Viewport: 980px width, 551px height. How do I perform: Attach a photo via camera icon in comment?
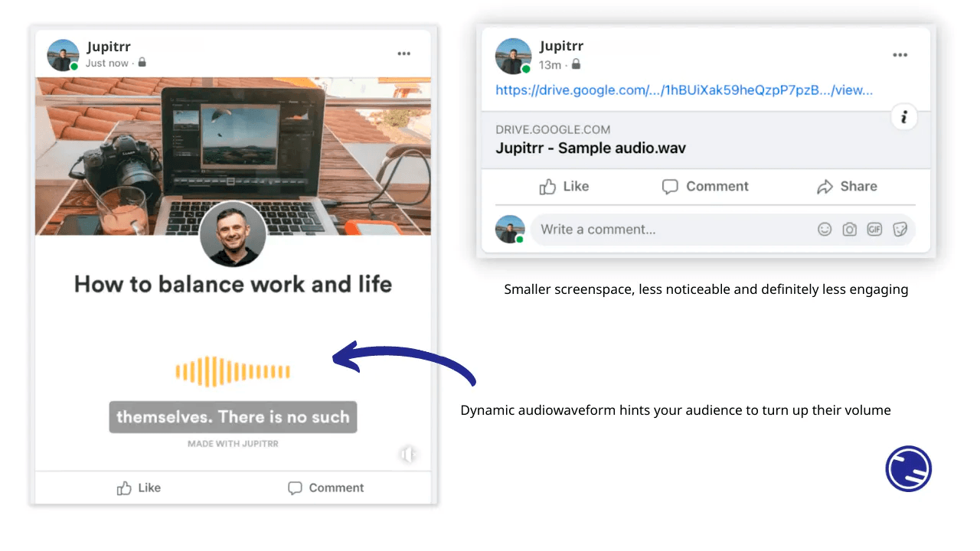pos(849,230)
